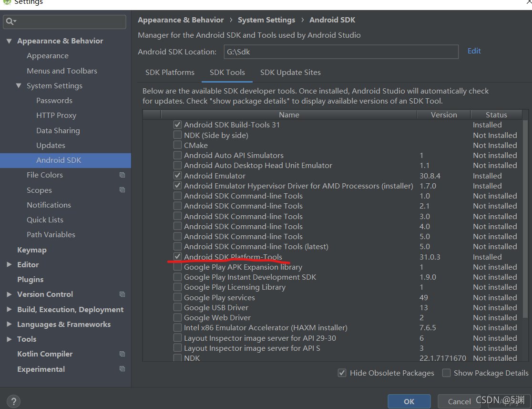Open search history dropdown arrow
This screenshot has width=532, height=409.
[15, 21]
